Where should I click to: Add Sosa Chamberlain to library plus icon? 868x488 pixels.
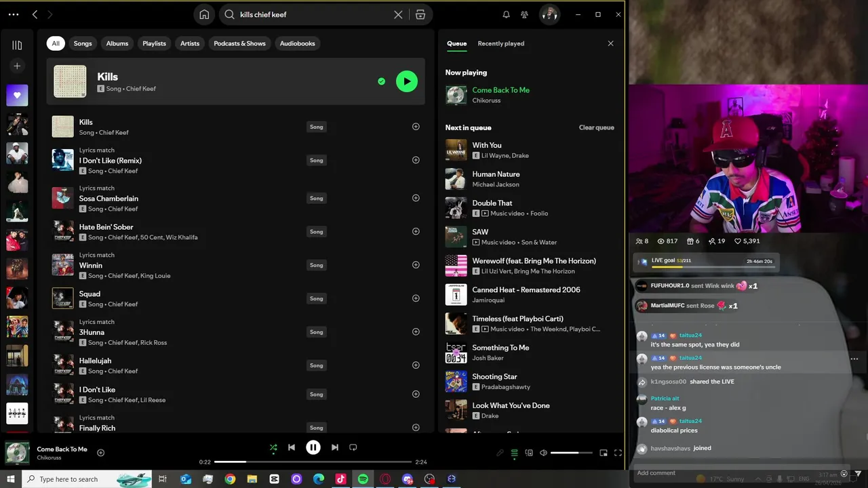click(416, 198)
